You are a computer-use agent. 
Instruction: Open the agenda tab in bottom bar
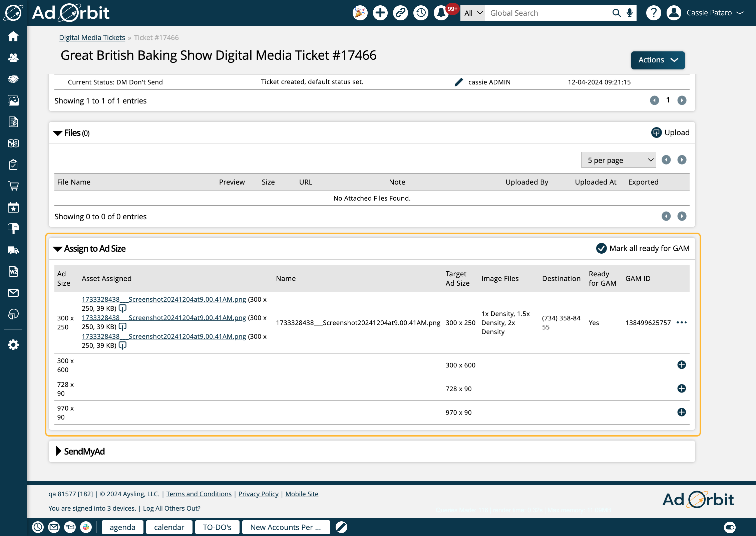(122, 527)
